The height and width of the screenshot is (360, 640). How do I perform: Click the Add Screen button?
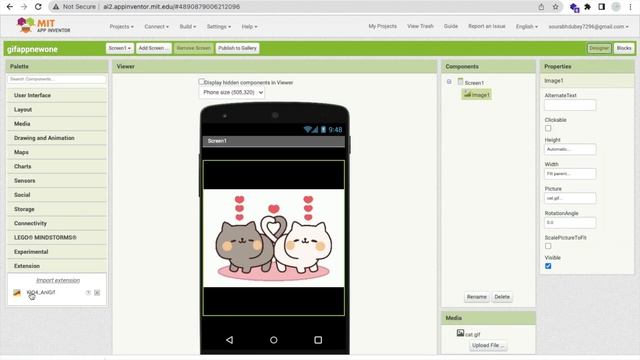coord(153,48)
